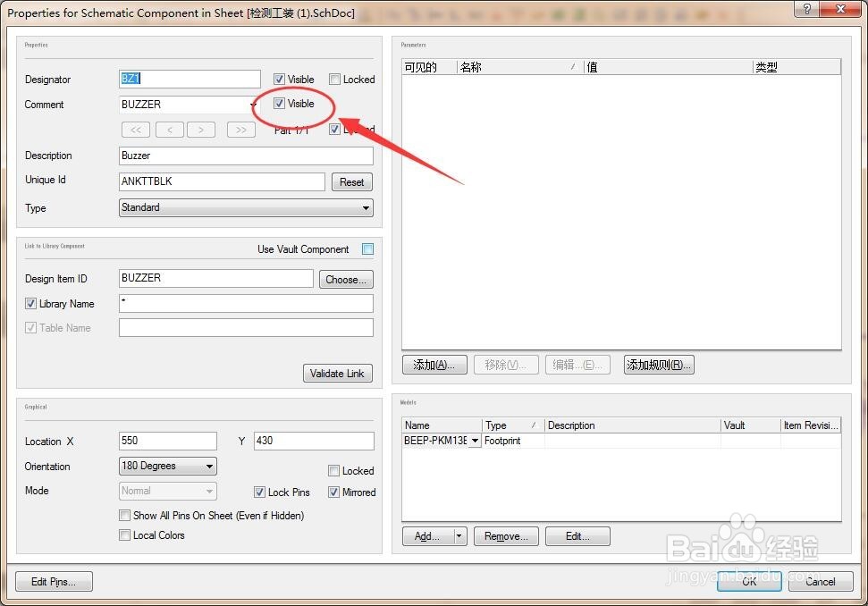Click the Validate Link button

(x=337, y=374)
